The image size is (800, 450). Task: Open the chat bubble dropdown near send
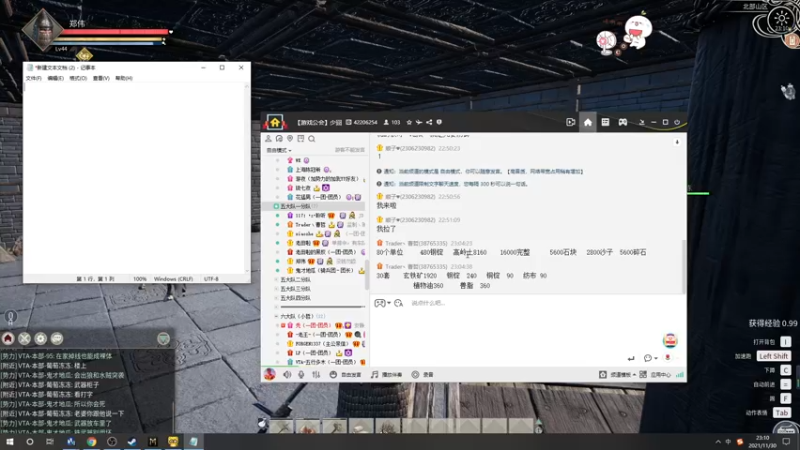[651, 358]
